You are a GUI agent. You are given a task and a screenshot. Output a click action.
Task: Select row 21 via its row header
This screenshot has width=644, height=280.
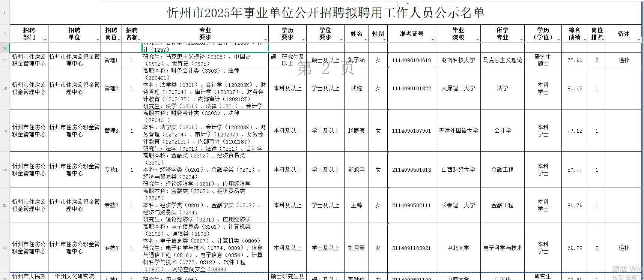pos(5,205)
